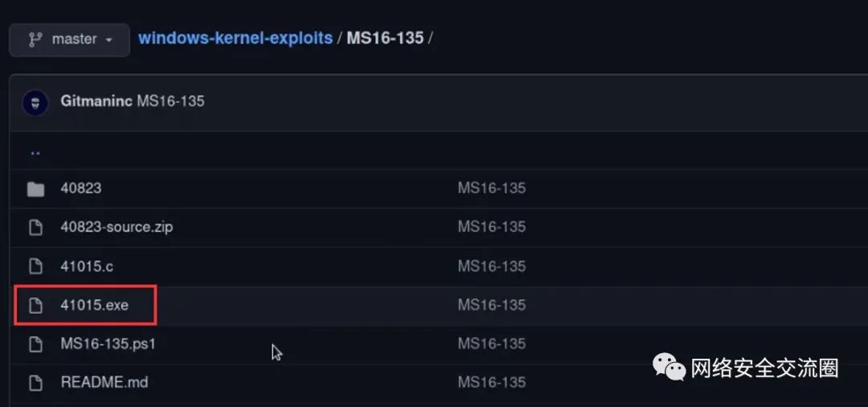Screen dimensions: 868x407
Task: Open the 41015.exe file
Action: (x=94, y=305)
